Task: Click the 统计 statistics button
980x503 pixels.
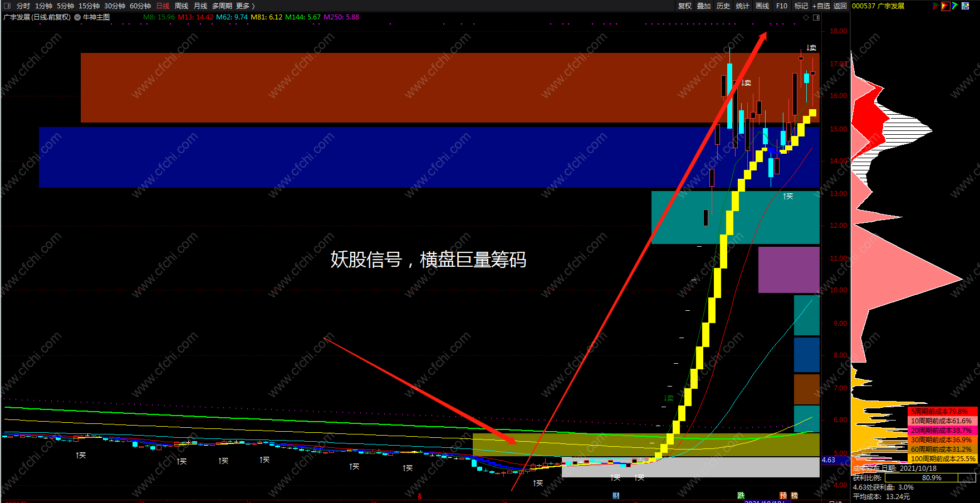Action: (743, 6)
